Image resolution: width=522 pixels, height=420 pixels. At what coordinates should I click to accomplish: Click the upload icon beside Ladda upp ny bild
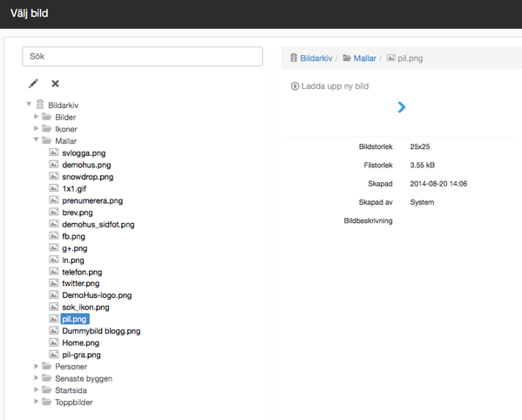[295, 86]
